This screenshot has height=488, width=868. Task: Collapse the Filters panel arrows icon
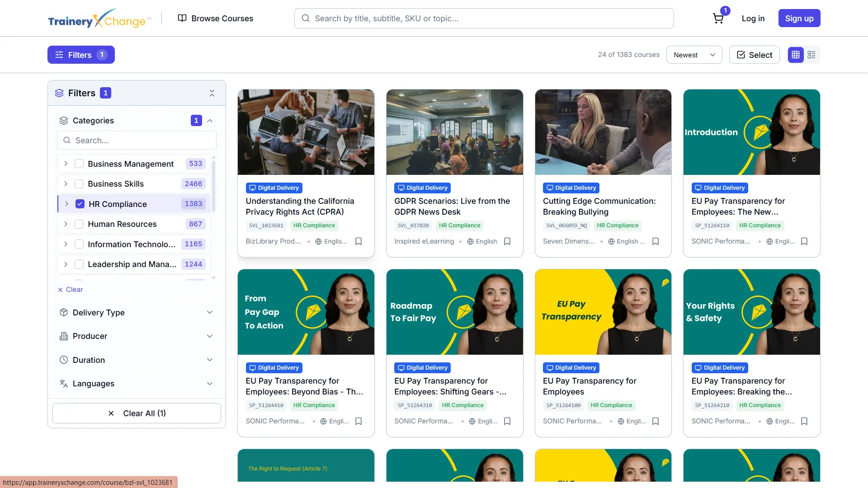tap(212, 93)
